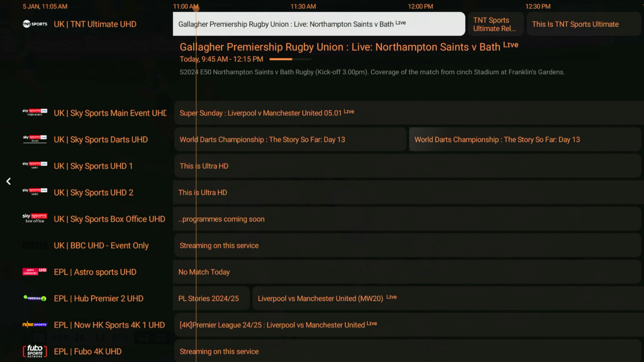
Task: Click the TNT Sports channel logo
Action: coord(35,24)
